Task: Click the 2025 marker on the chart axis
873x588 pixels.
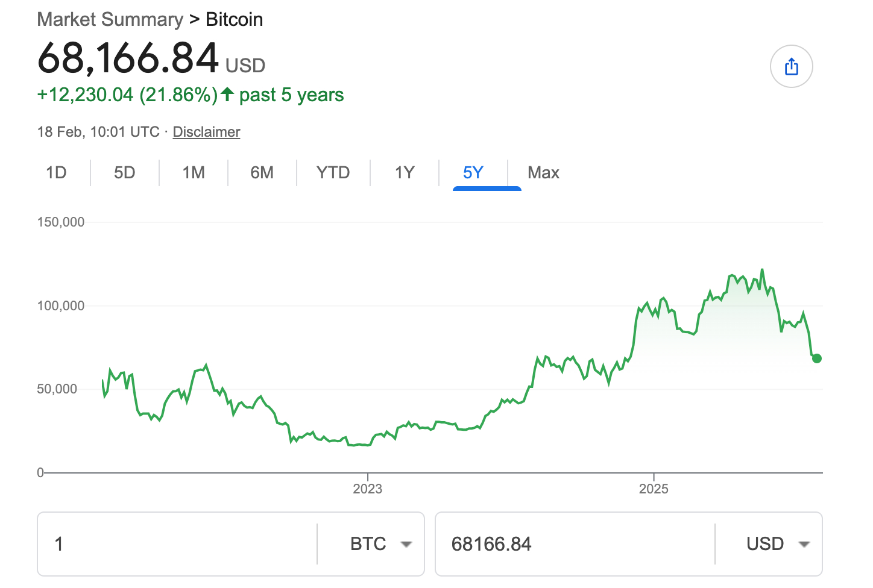Action: pos(654,488)
